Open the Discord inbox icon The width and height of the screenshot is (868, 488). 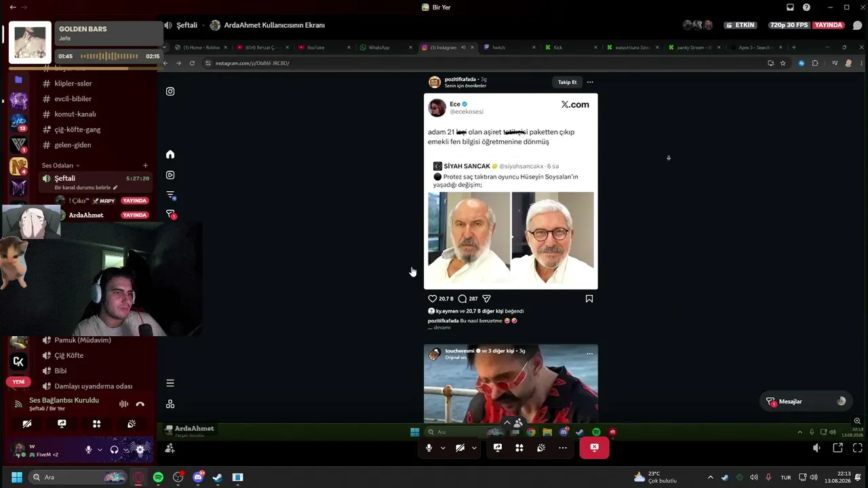click(790, 7)
